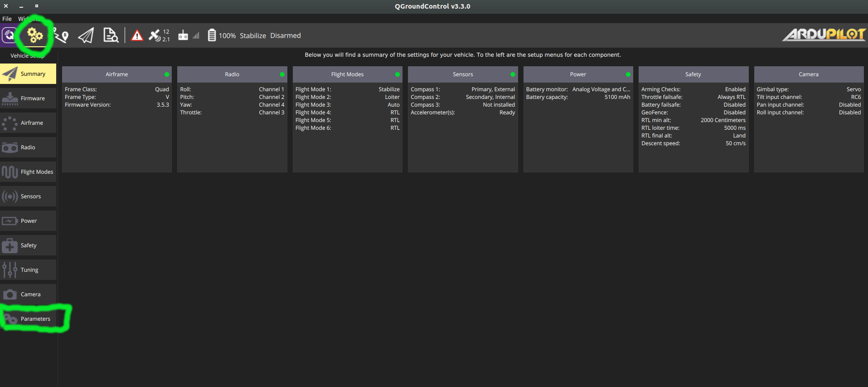868x387 pixels.
Task: Open the Plan view waypoint icon
Action: click(61, 35)
